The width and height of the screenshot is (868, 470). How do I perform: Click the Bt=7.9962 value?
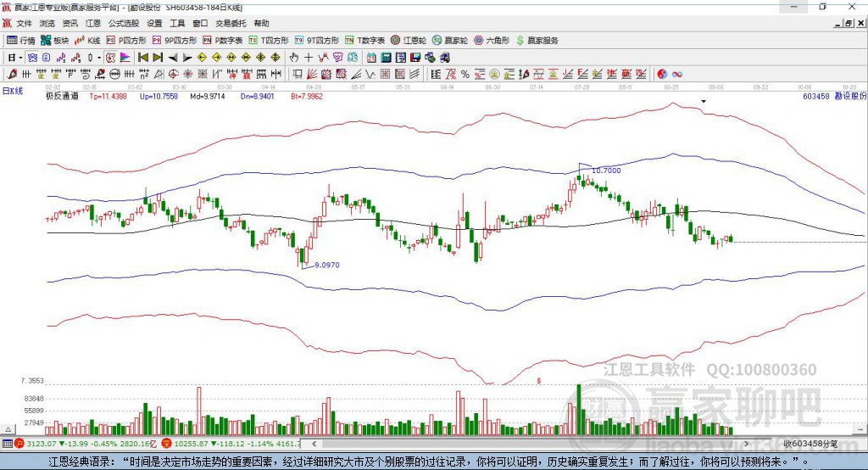pyautogui.click(x=307, y=96)
